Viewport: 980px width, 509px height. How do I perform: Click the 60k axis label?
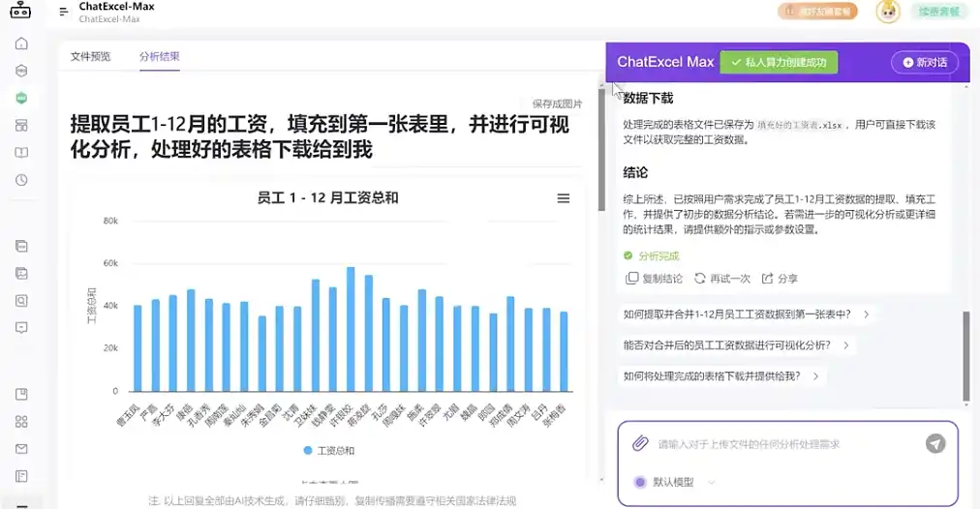pos(110,263)
